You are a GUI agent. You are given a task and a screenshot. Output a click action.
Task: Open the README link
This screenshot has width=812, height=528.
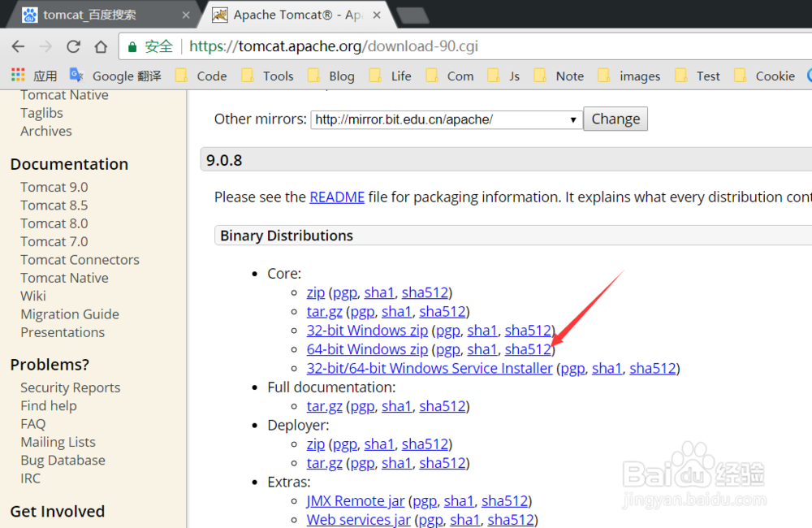pyautogui.click(x=337, y=197)
